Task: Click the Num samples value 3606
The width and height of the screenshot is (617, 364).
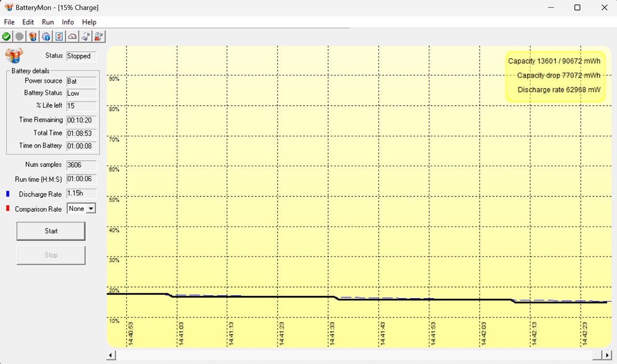Action: pyautogui.click(x=81, y=165)
